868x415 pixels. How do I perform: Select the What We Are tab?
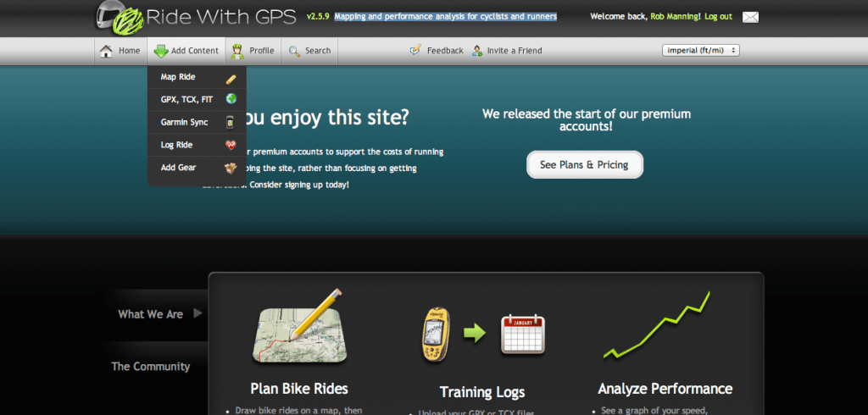pyautogui.click(x=153, y=314)
